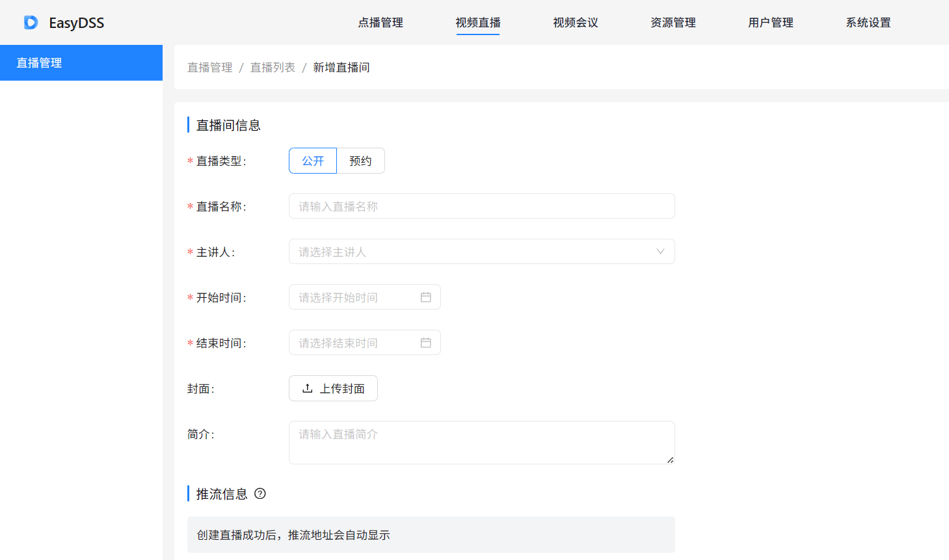The image size is (949, 560).
Task: Click the textarea resize handle on 简介
Action: tap(671, 460)
